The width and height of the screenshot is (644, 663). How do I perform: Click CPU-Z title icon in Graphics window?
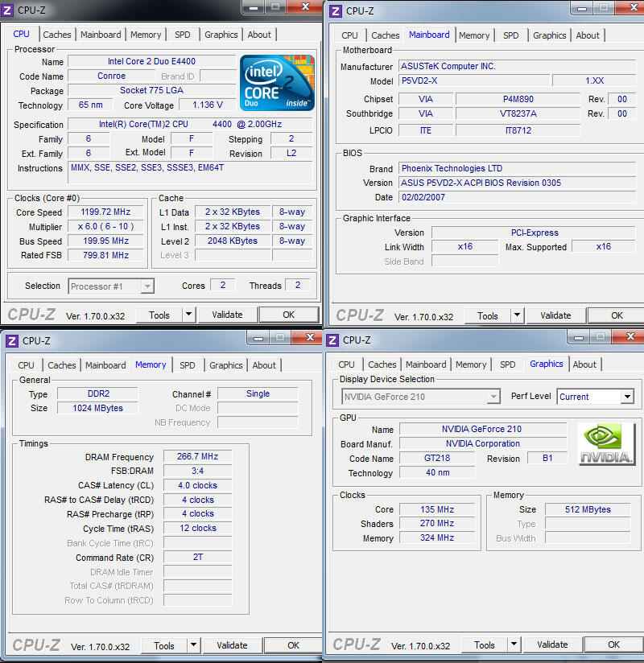pyautogui.click(x=332, y=340)
